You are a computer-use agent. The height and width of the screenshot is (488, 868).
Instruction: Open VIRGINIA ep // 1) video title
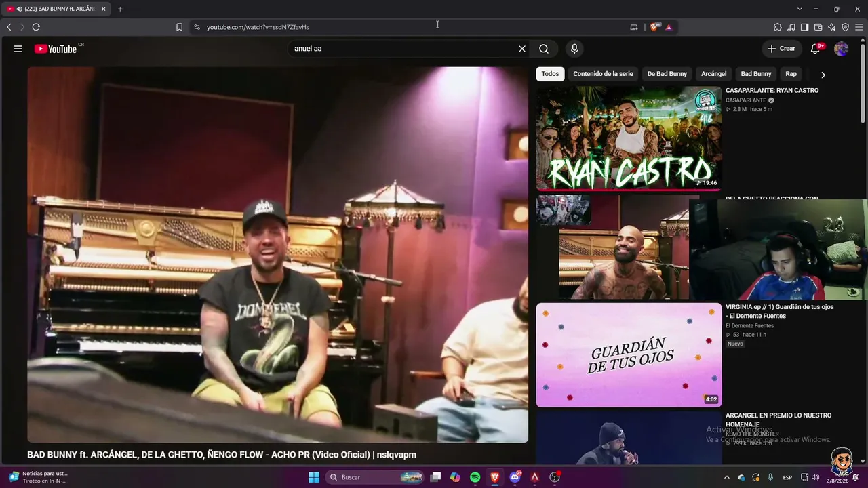(780, 311)
